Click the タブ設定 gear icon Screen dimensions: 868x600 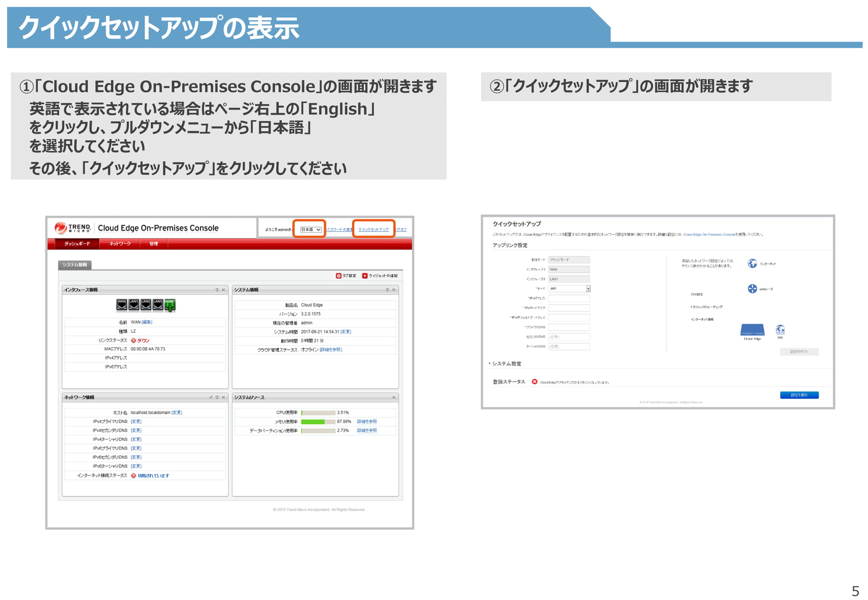click(x=339, y=276)
